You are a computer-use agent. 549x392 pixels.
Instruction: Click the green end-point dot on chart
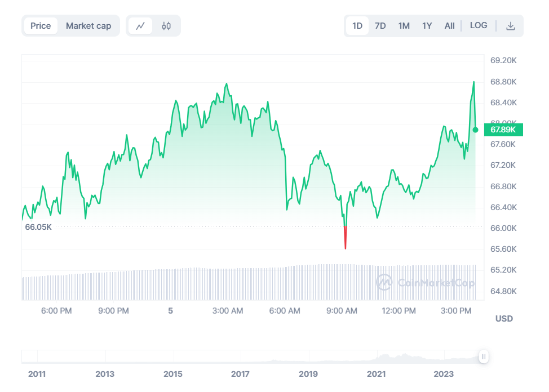click(475, 130)
